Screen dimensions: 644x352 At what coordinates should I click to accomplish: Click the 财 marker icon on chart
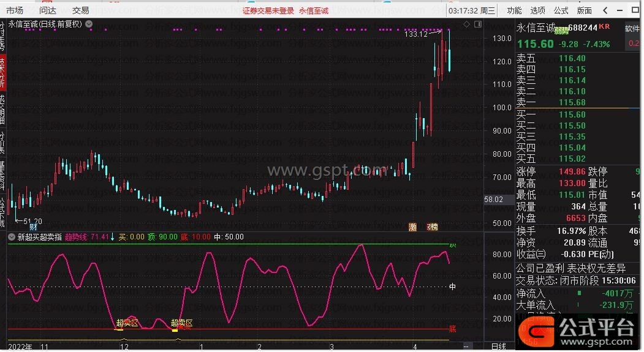pyautogui.click(x=33, y=227)
